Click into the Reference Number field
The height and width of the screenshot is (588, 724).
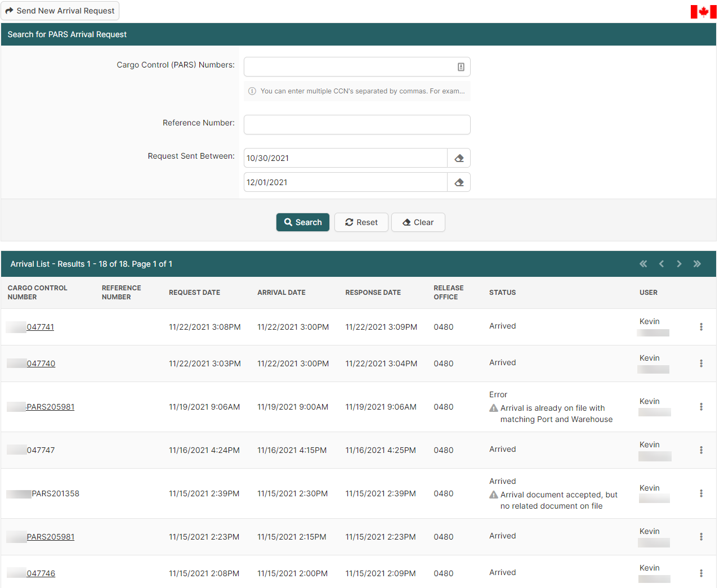click(356, 125)
